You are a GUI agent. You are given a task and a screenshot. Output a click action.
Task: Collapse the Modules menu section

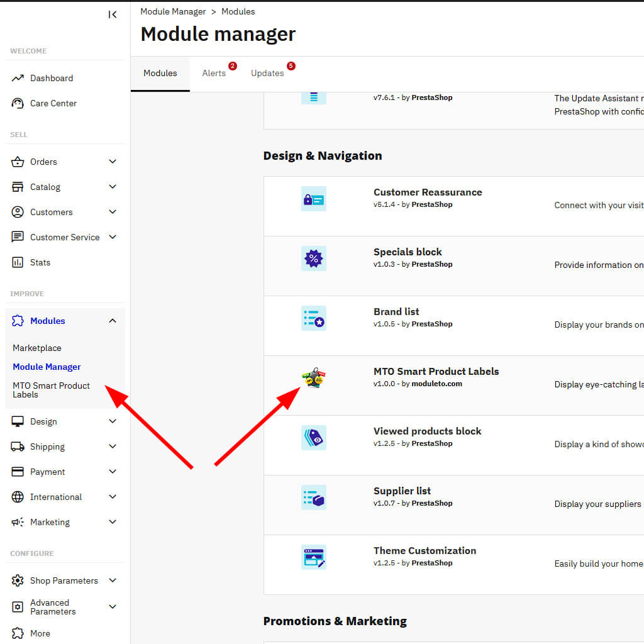(113, 321)
